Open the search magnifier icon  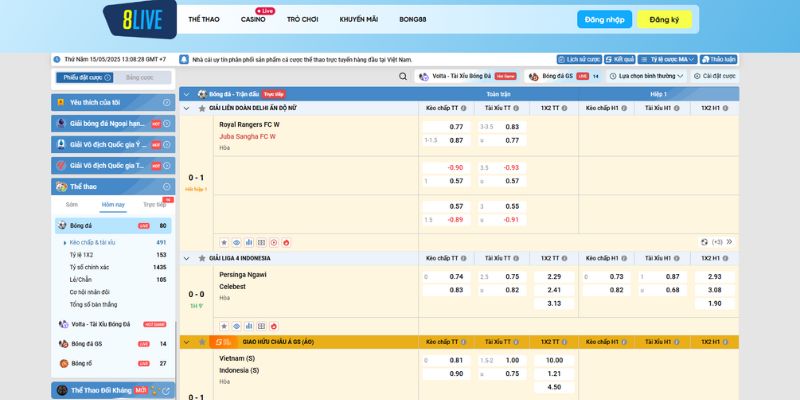pos(403,77)
